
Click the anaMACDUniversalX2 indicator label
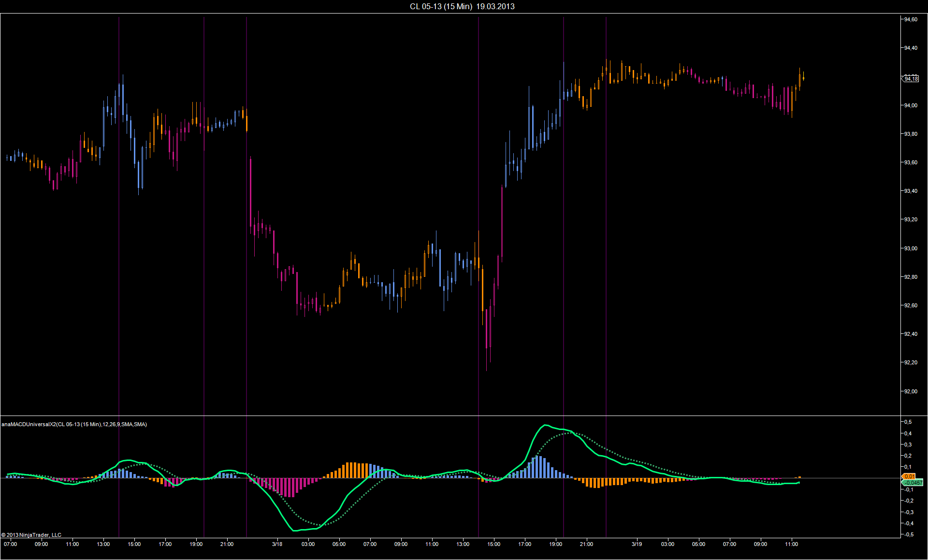(x=74, y=424)
